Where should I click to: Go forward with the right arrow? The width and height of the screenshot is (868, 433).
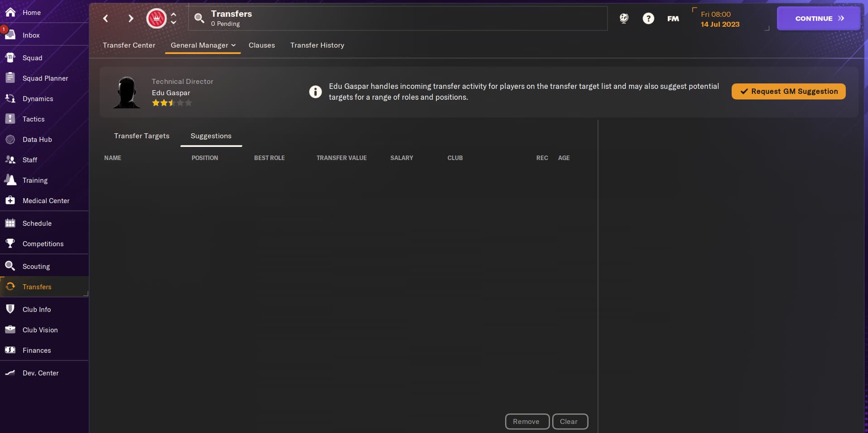point(130,18)
